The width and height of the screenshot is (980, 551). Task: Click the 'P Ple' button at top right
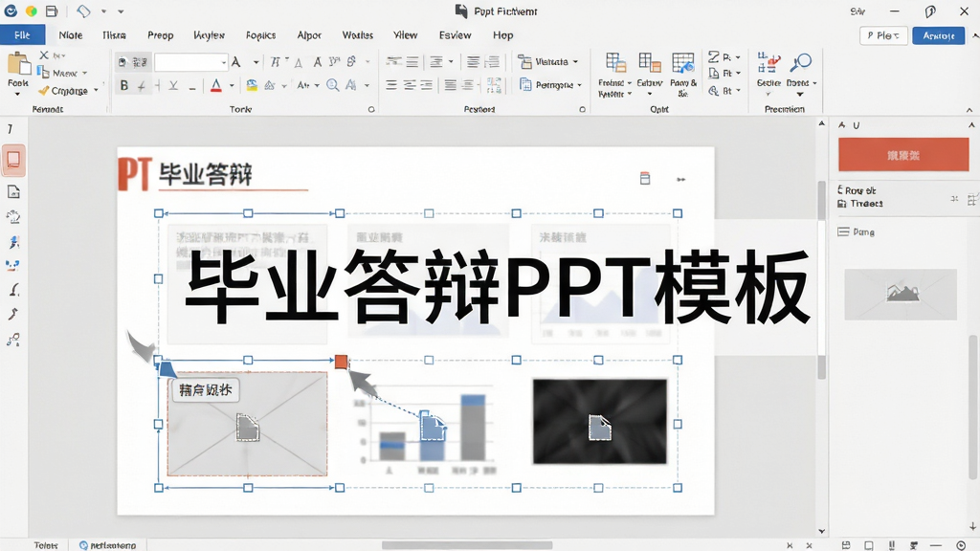coord(883,35)
